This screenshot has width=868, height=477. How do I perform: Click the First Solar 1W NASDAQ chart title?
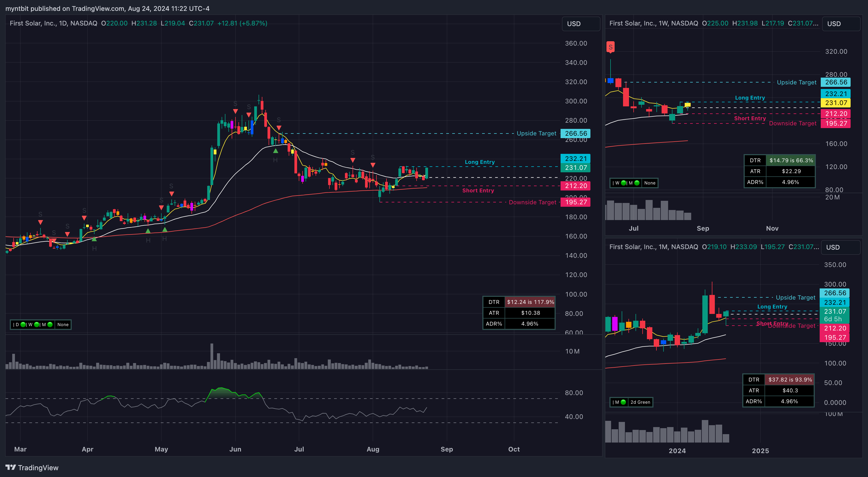653,23
